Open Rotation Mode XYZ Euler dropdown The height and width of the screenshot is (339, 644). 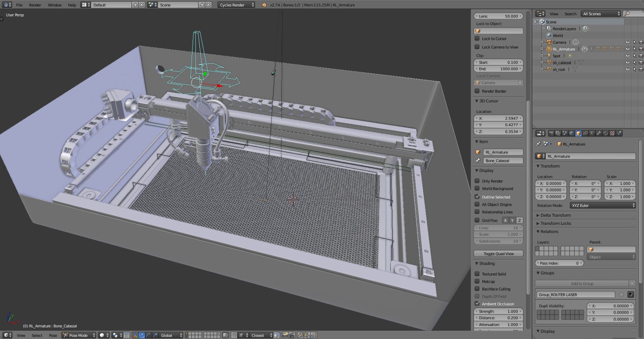click(x=602, y=206)
